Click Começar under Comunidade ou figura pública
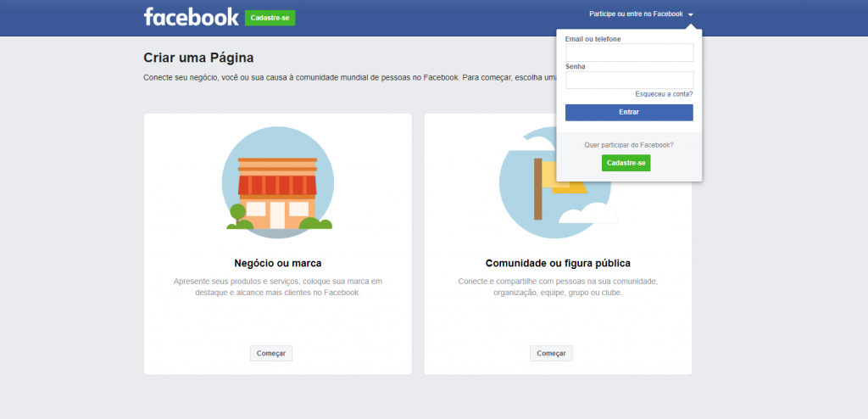868x419 pixels. [551, 354]
